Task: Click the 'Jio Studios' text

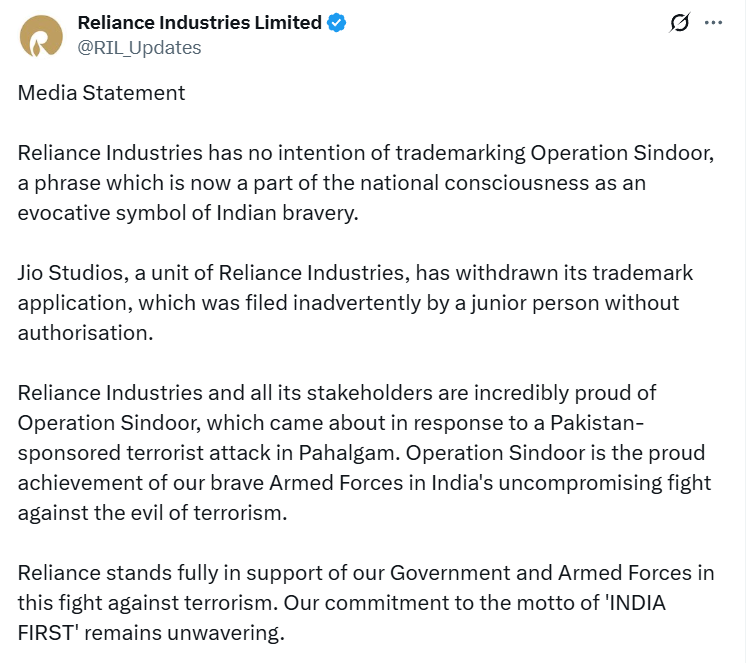Action: [73, 273]
